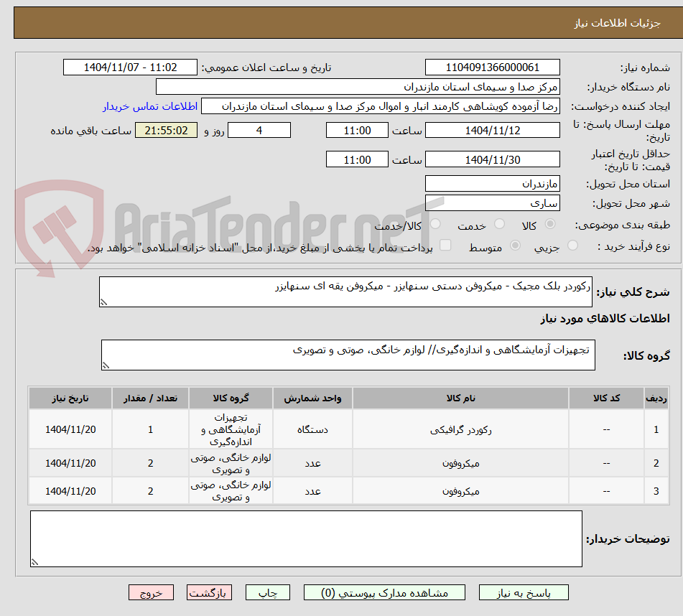The width and height of the screenshot is (683, 616).
Task: Click the need date cell in row 1
Action: (x=70, y=429)
